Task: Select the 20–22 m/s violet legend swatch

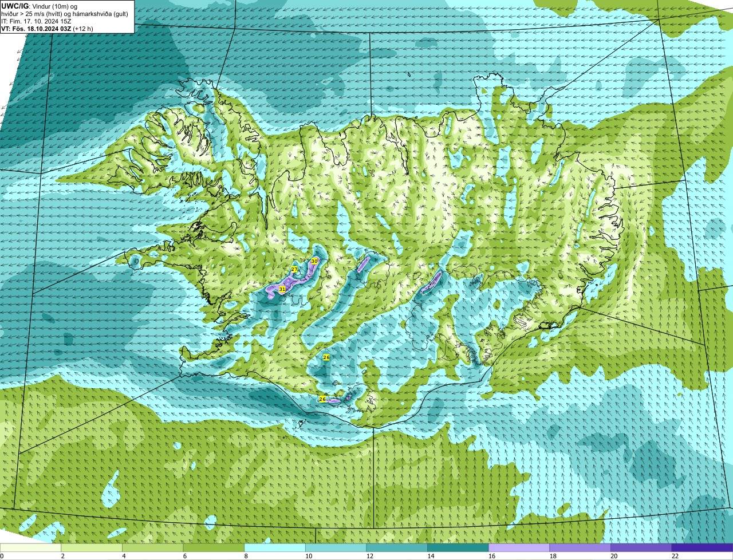Action: [641, 547]
